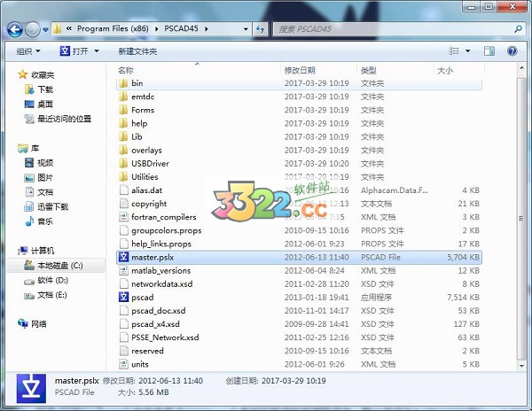The width and height of the screenshot is (532, 411).
Task: Select the Lib folder icon
Action: pos(123,136)
